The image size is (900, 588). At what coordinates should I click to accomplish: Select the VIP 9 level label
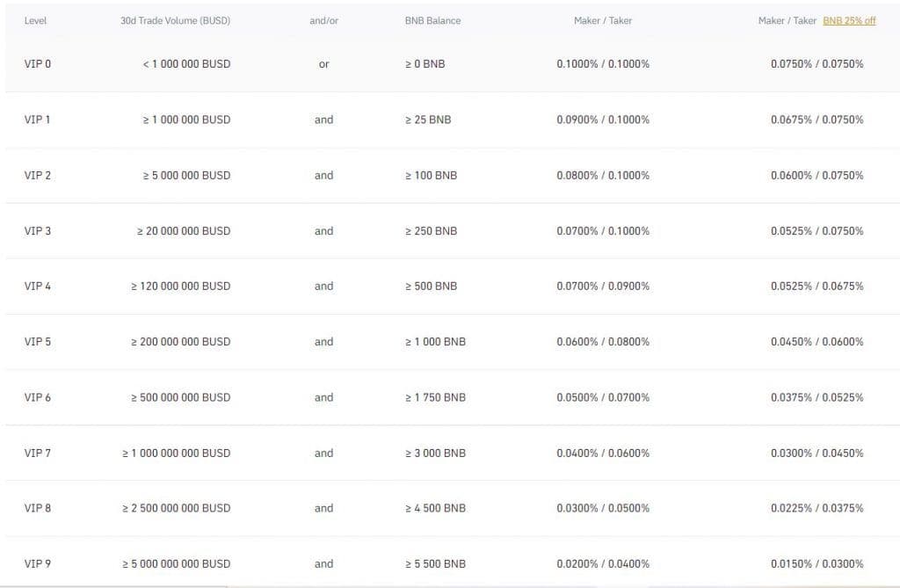(38, 563)
